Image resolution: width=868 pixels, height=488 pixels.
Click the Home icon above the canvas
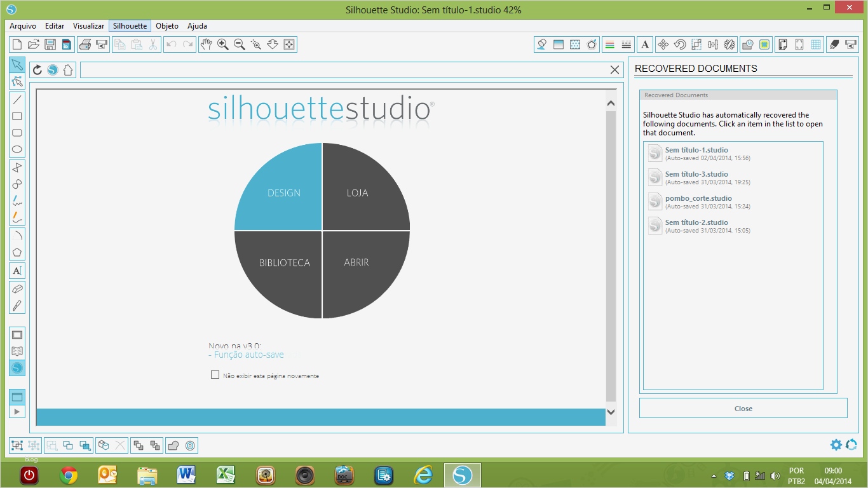tap(68, 70)
